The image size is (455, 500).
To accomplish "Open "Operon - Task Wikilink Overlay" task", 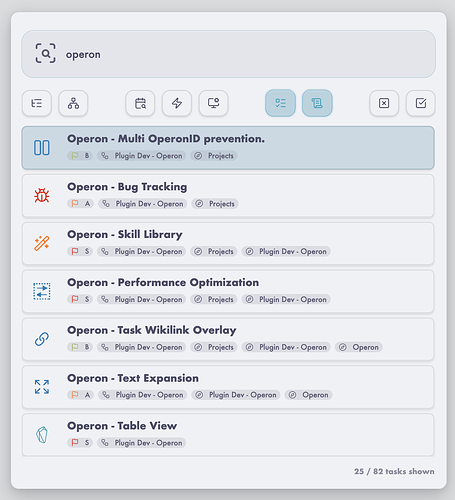I will click(x=228, y=339).
